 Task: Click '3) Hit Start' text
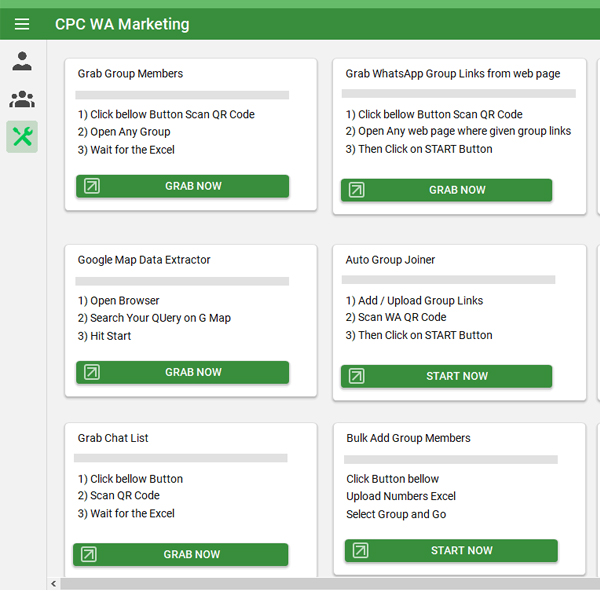(x=104, y=336)
